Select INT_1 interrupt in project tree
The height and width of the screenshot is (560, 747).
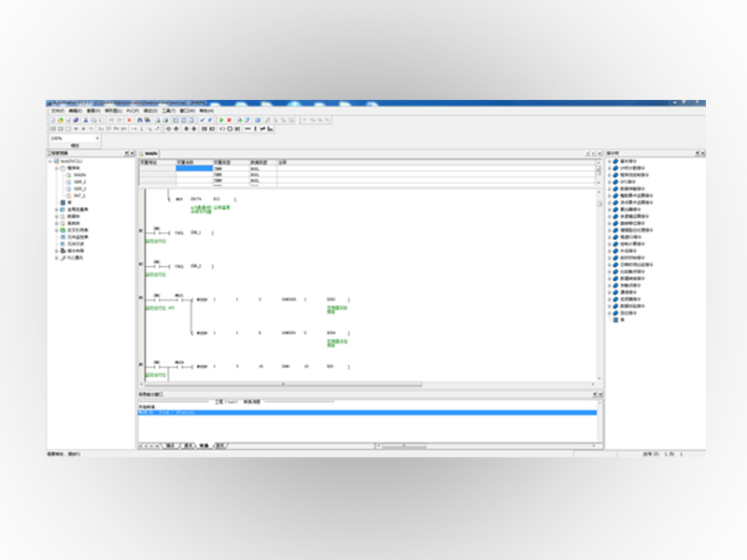79,195
